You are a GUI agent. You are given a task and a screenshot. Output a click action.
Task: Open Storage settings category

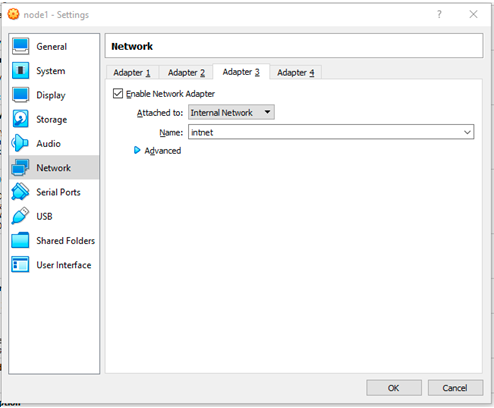[54, 119]
